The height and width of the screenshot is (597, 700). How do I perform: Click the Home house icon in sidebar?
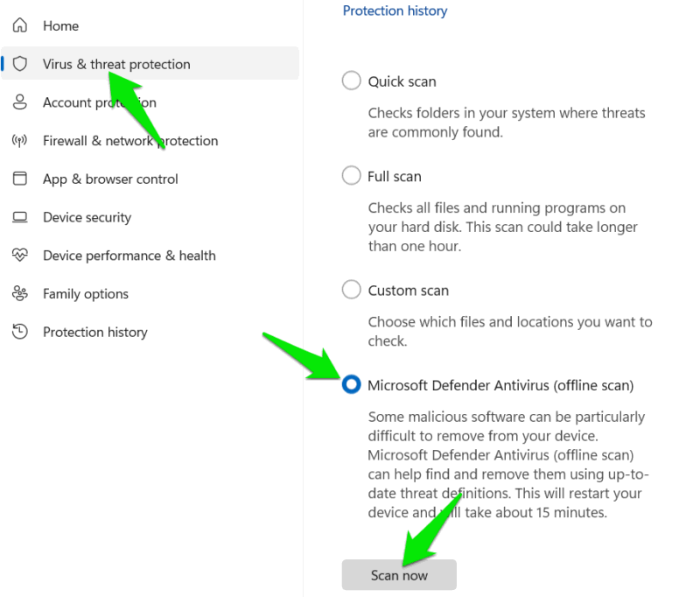[19, 25]
